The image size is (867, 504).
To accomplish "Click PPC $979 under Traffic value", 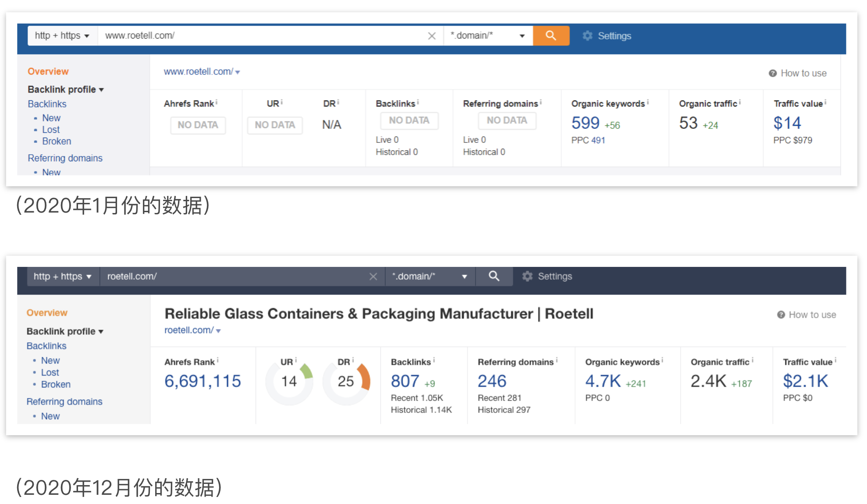I will point(793,140).
